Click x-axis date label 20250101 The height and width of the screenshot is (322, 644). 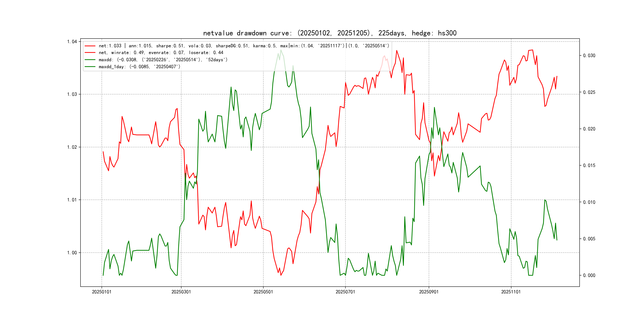(102, 292)
